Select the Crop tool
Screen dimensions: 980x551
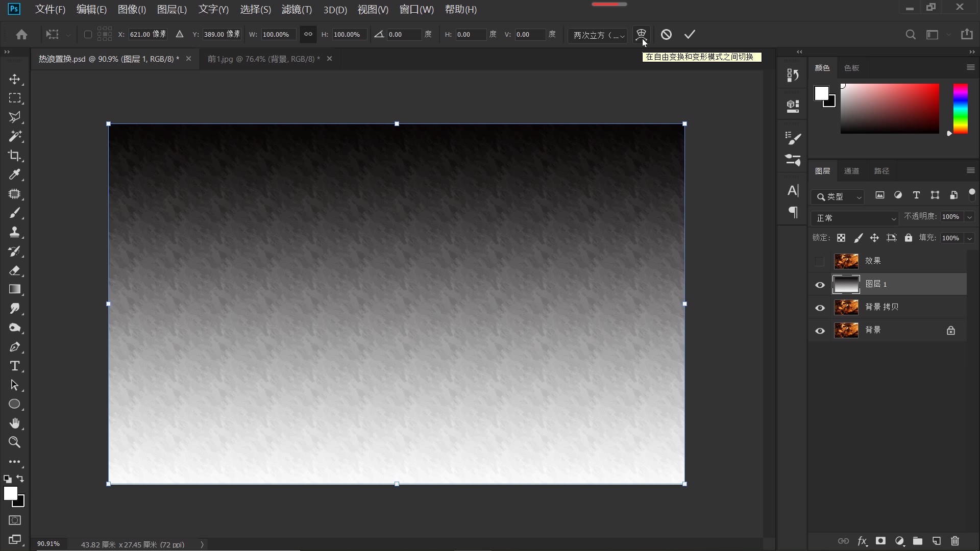(15, 156)
